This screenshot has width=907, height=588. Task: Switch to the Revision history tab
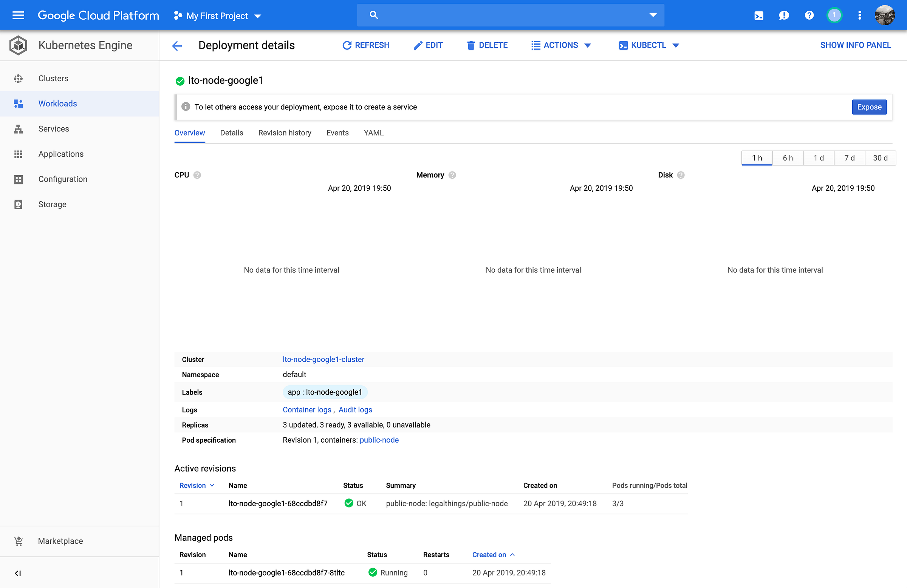click(285, 133)
